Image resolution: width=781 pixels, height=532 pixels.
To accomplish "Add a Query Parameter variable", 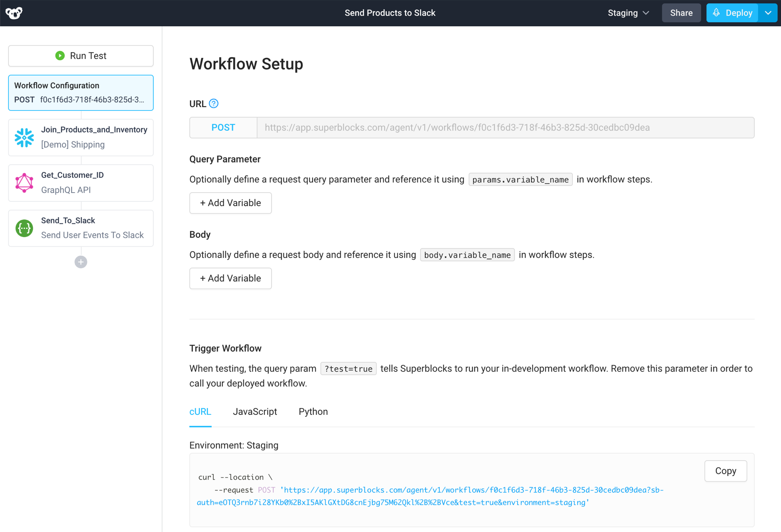I will pos(230,203).
